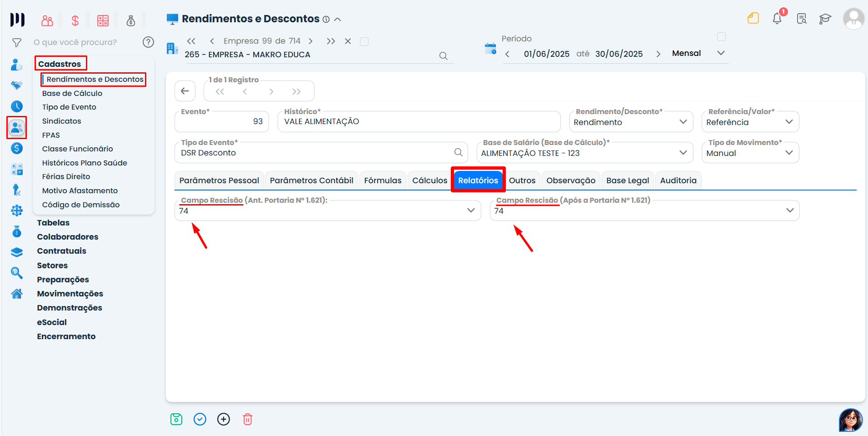The width and height of the screenshot is (868, 436).
Task: Toggle the checkbox beside the company navigator
Action: (x=364, y=41)
